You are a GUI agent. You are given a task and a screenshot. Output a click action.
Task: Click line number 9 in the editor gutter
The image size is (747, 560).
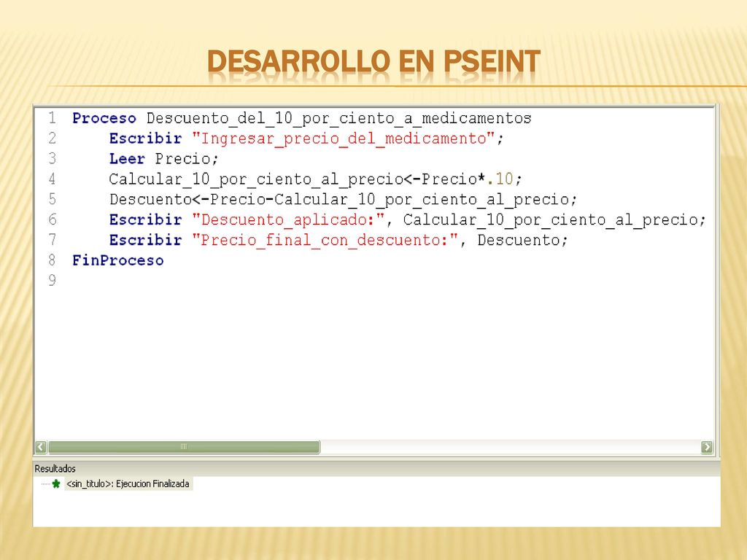53,281
